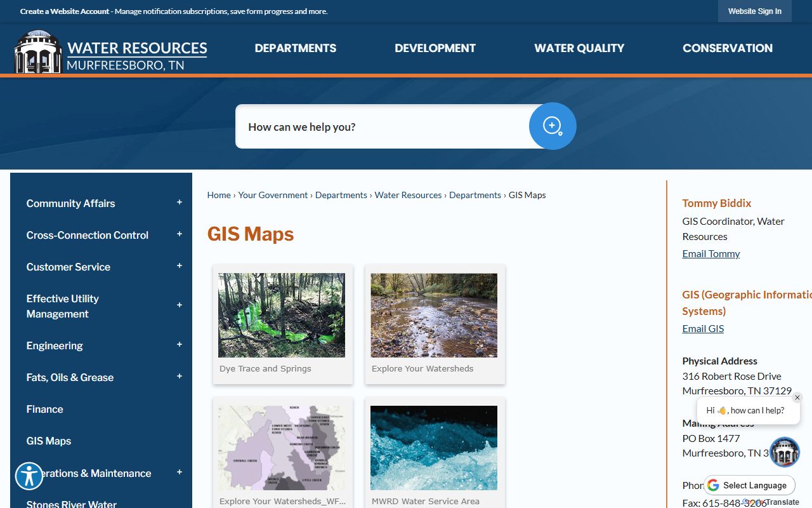Open the Departments top menu
The width and height of the screenshot is (812, 508).
pos(296,48)
